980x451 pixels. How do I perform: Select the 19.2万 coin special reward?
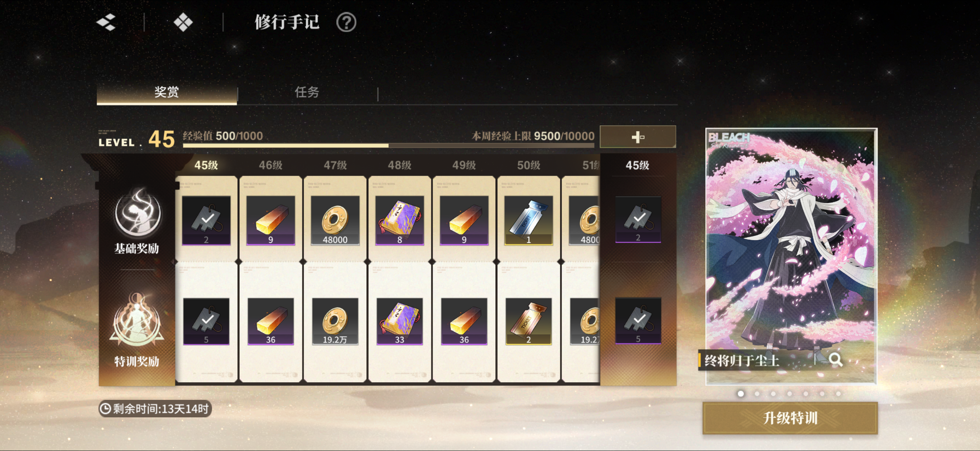click(335, 321)
